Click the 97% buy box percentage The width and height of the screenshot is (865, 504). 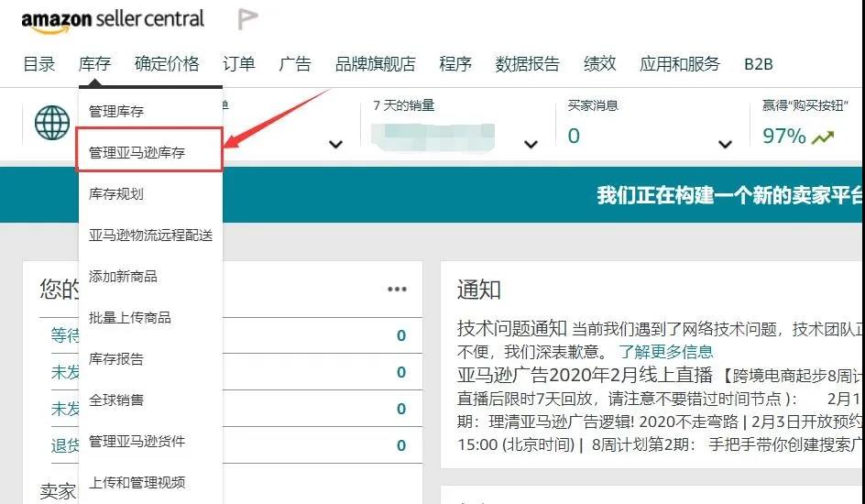[783, 137]
